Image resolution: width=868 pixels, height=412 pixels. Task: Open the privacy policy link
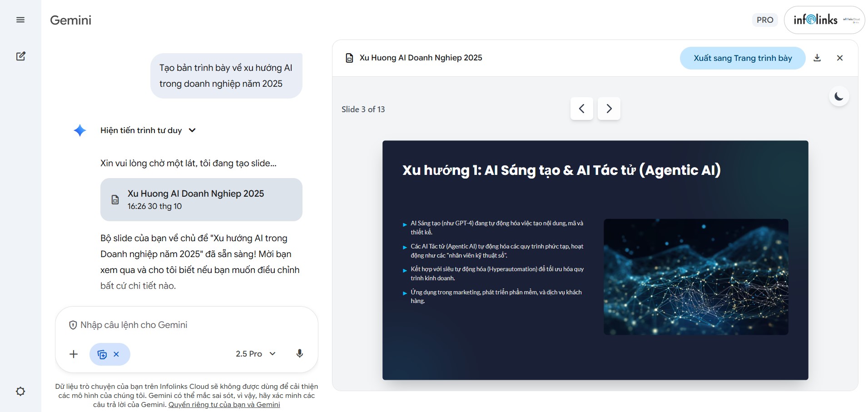tap(223, 404)
